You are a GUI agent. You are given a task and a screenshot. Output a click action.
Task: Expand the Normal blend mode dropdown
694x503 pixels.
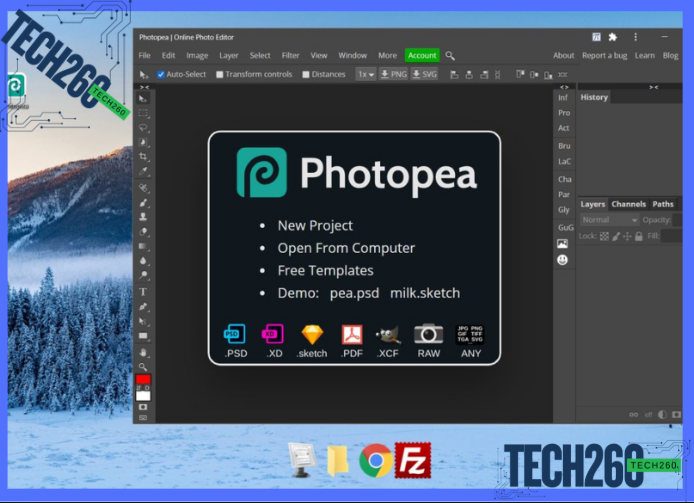tap(609, 220)
